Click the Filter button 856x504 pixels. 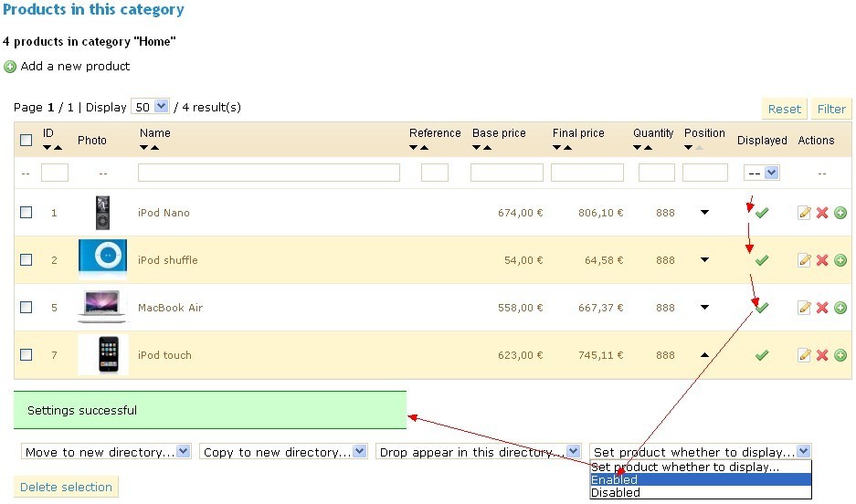point(831,109)
